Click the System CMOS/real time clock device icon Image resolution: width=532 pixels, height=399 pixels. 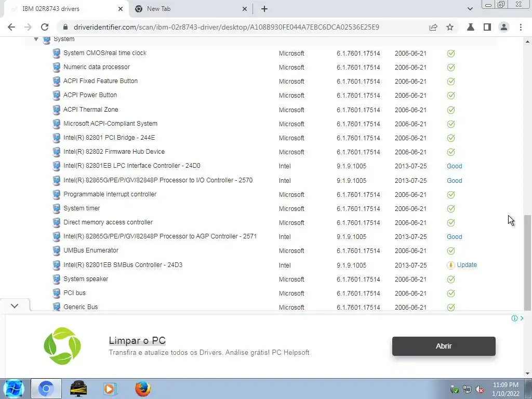pyautogui.click(x=56, y=54)
